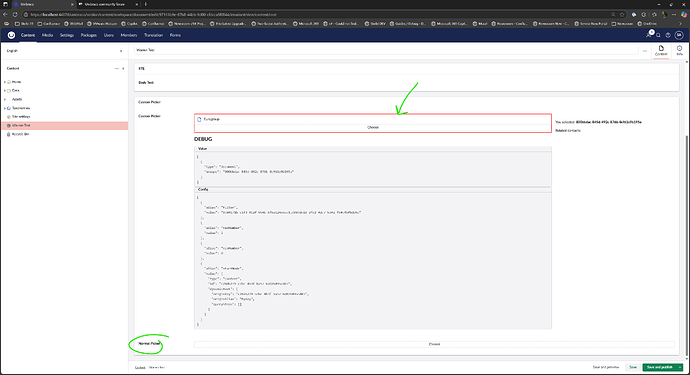Click the Save and preview button
The width and height of the screenshot is (690, 375).
tap(606, 367)
